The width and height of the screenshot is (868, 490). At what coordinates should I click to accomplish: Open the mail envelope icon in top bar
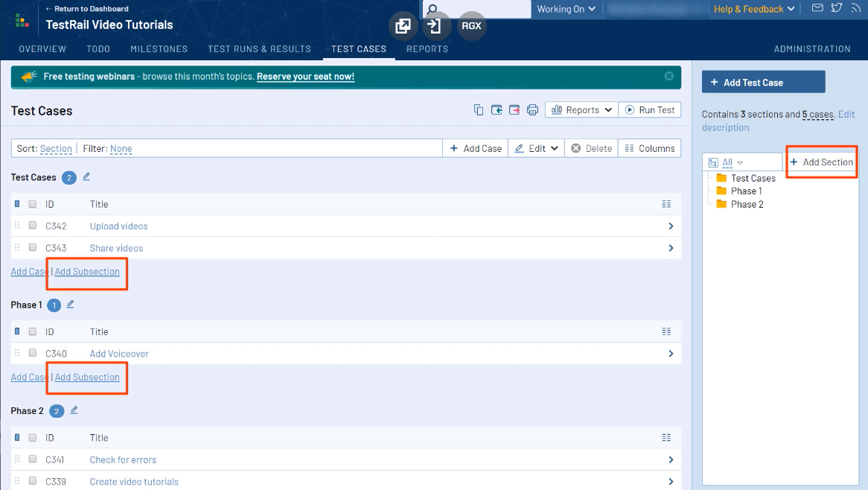click(x=817, y=8)
